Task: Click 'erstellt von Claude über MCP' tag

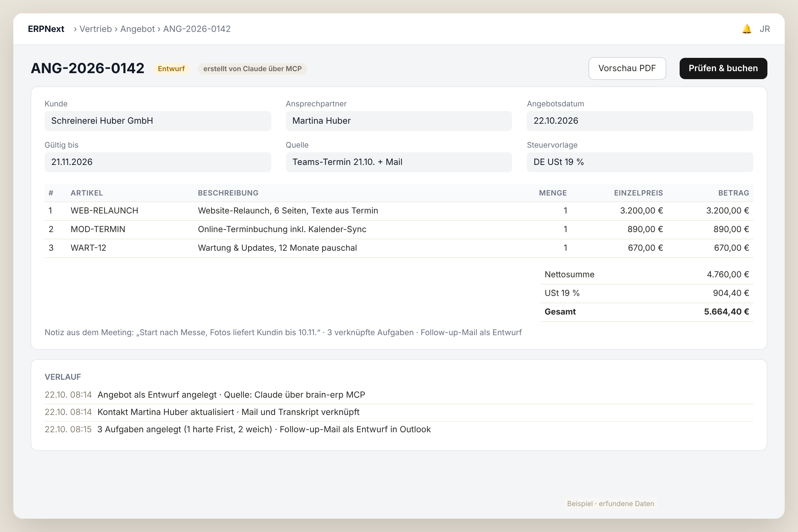Action: point(252,69)
